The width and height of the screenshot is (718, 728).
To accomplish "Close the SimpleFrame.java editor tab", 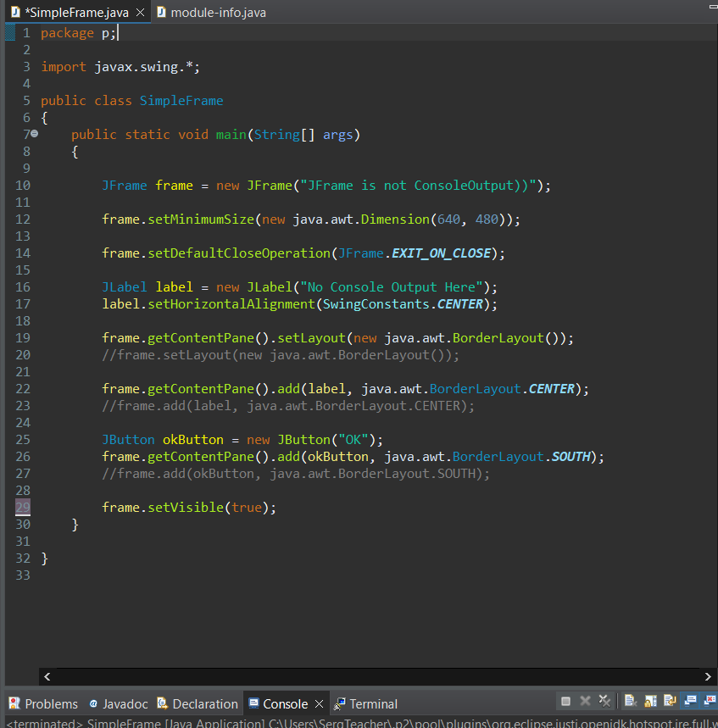I will pos(140,13).
